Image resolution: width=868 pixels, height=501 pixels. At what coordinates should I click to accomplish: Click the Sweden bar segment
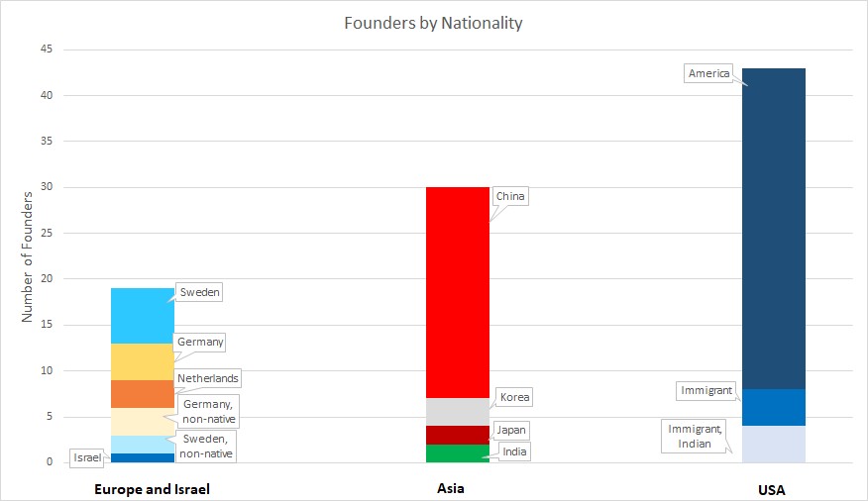143,316
